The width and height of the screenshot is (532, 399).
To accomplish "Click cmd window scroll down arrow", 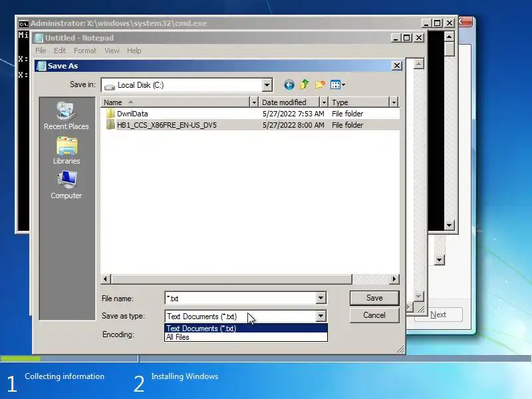I will coord(450,225).
